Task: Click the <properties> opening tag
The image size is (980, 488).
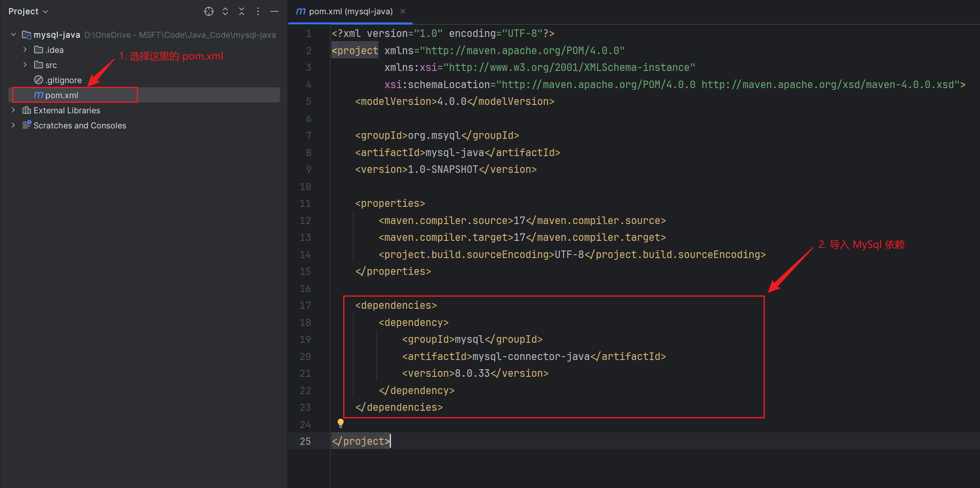Action: click(390, 204)
